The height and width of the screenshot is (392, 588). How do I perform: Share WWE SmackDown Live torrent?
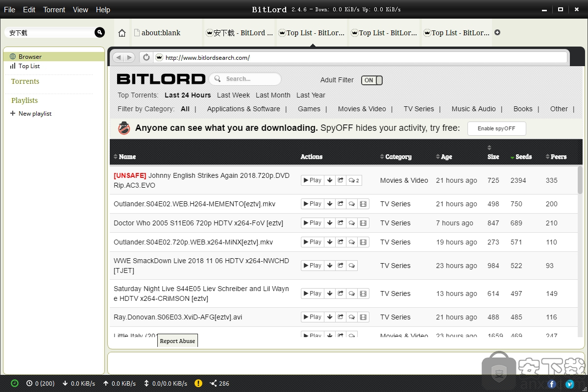[341, 266]
